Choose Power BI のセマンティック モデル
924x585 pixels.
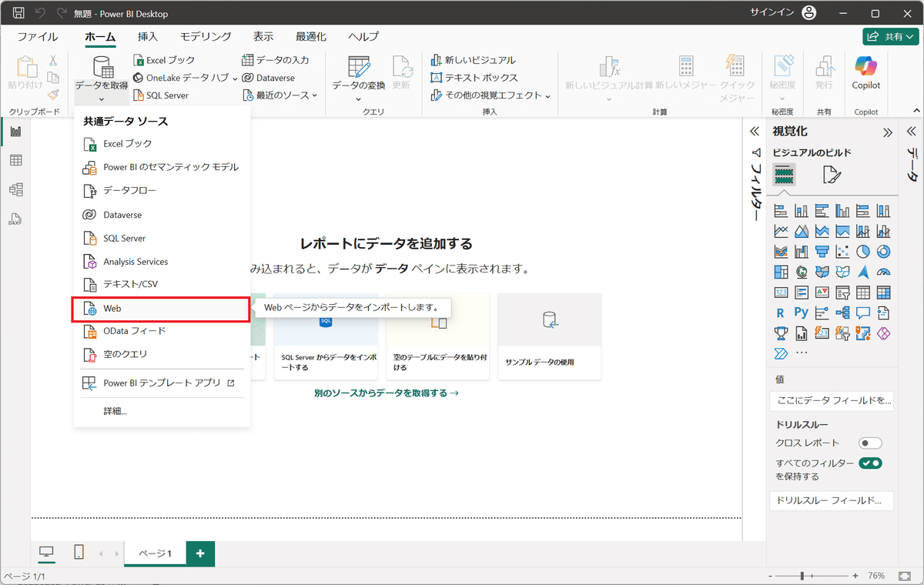pos(162,167)
